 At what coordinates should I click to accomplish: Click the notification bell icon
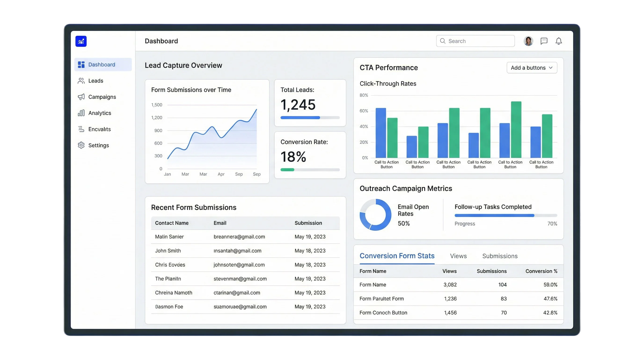[x=559, y=41]
